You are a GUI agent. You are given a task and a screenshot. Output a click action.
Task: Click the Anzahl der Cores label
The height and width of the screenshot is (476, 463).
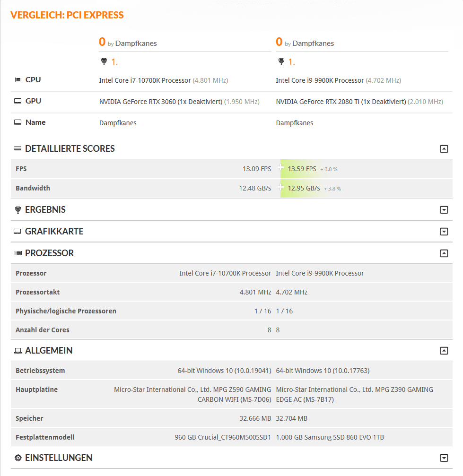coord(43,330)
